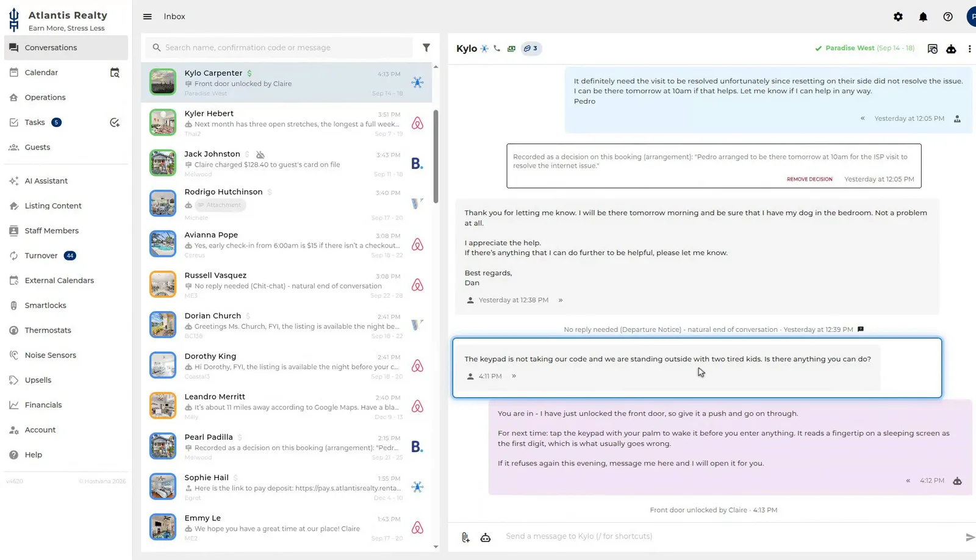The height and width of the screenshot is (560, 976).
Task: Toggle the hamburger menu next to Inbox
Action: click(x=147, y=16)
